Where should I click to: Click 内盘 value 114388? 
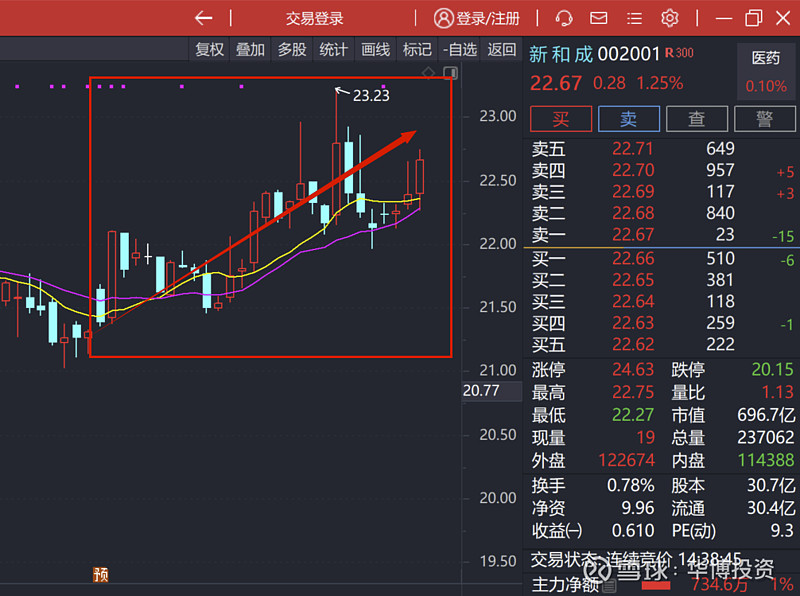click(766, 460)
